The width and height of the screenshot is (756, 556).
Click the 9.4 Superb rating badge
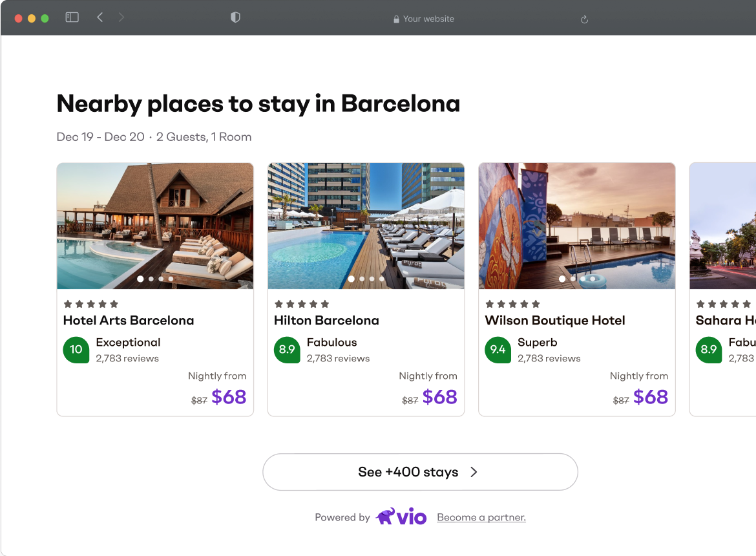(498, 350)
